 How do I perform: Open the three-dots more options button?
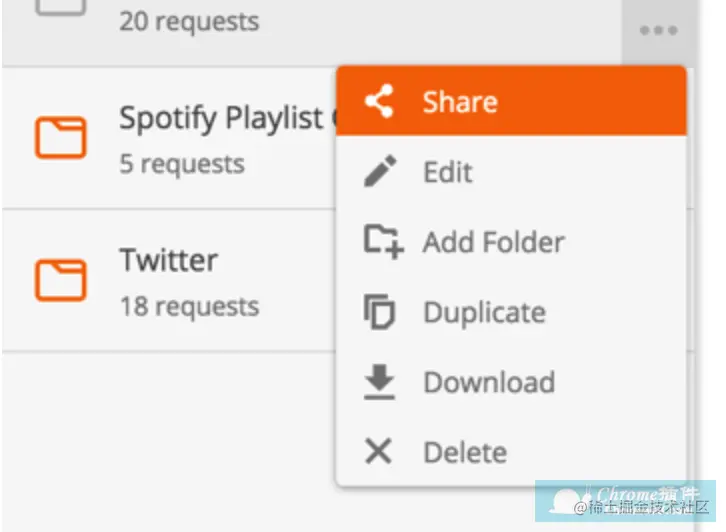(x=658, y=31)
